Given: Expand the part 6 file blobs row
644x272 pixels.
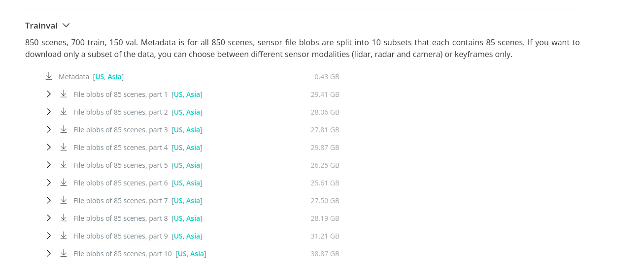Looking at the screenshot, I should [49, 182].
